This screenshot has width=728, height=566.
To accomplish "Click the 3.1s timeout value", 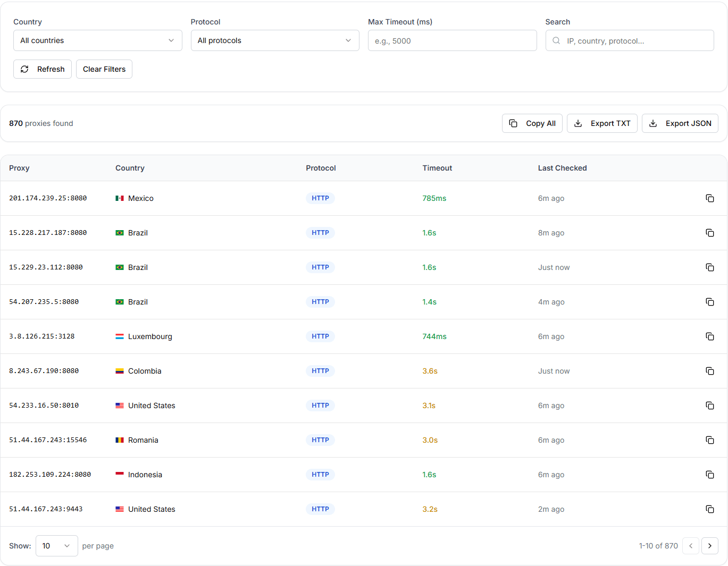I will [x=429, y=406].
